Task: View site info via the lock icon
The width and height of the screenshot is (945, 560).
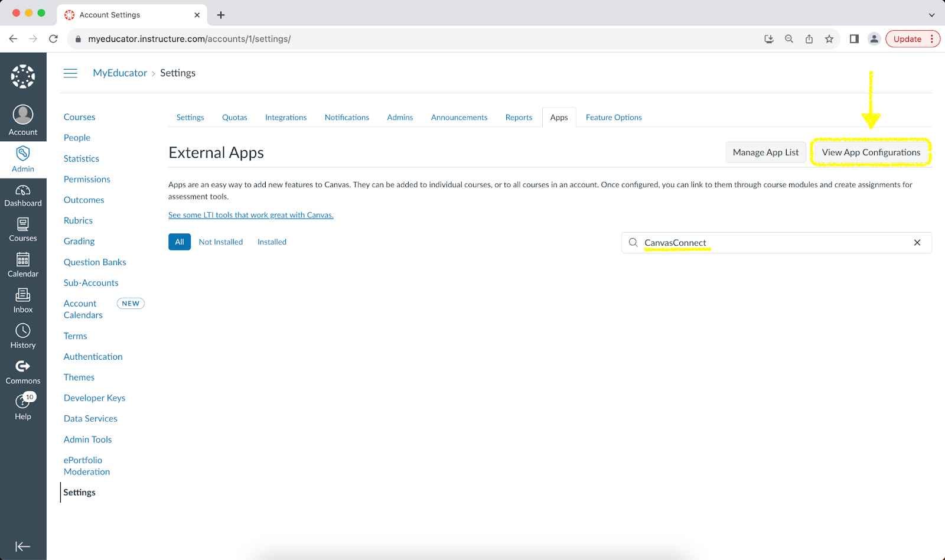Action: coord(78,39)
